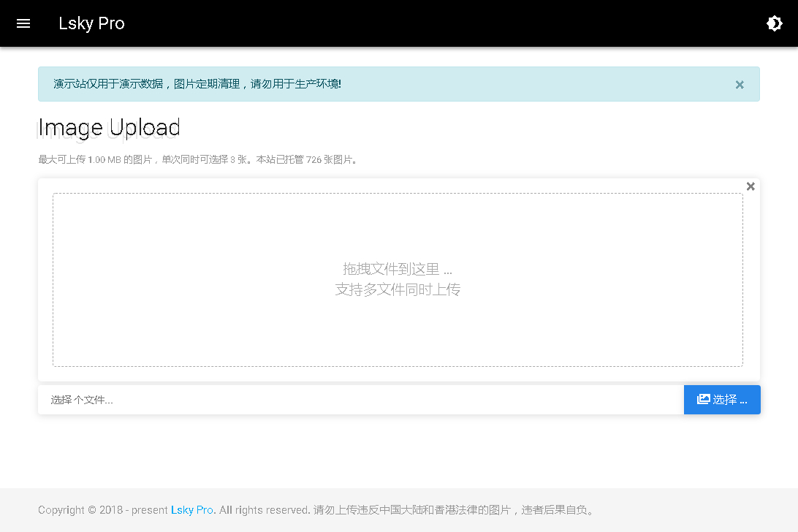Viewport: 798px width, 532px height.
Task: Click the file selection text field
Action: [x=361, y=400]
